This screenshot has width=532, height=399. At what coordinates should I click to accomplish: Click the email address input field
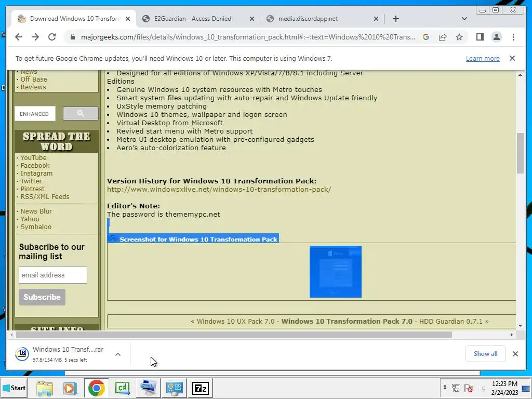53,275
